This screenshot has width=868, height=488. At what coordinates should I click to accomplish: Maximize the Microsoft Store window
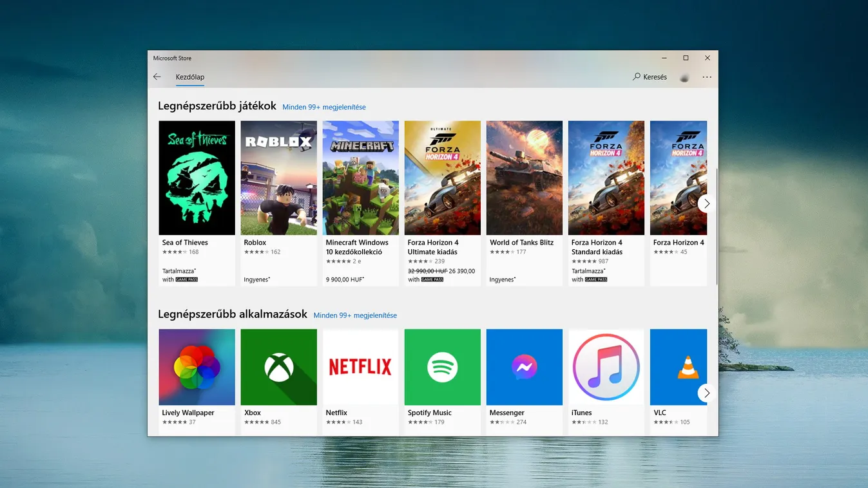click(x=686, y=58)
